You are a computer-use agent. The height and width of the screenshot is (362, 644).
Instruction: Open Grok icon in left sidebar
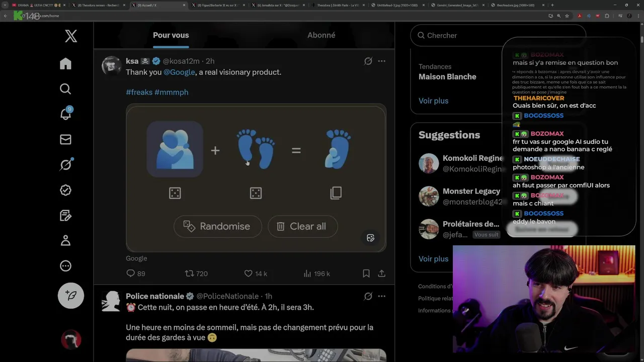(x=66, y=164)
